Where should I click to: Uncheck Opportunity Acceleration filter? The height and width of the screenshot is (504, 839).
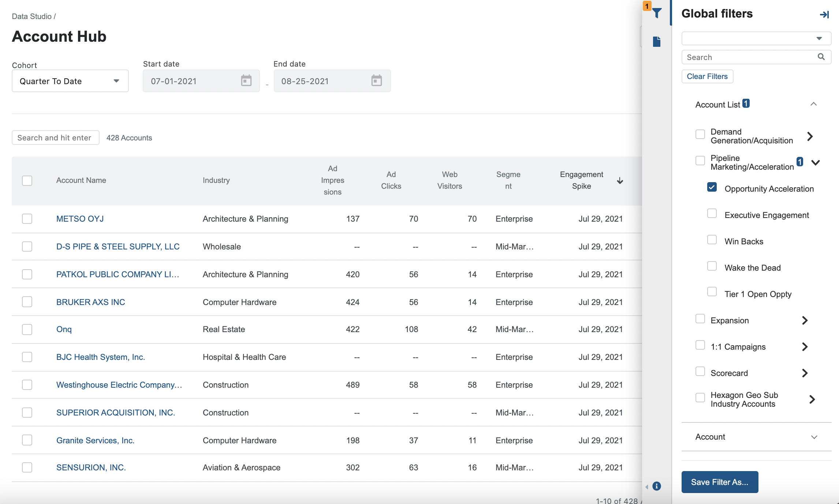pos(712,187)
